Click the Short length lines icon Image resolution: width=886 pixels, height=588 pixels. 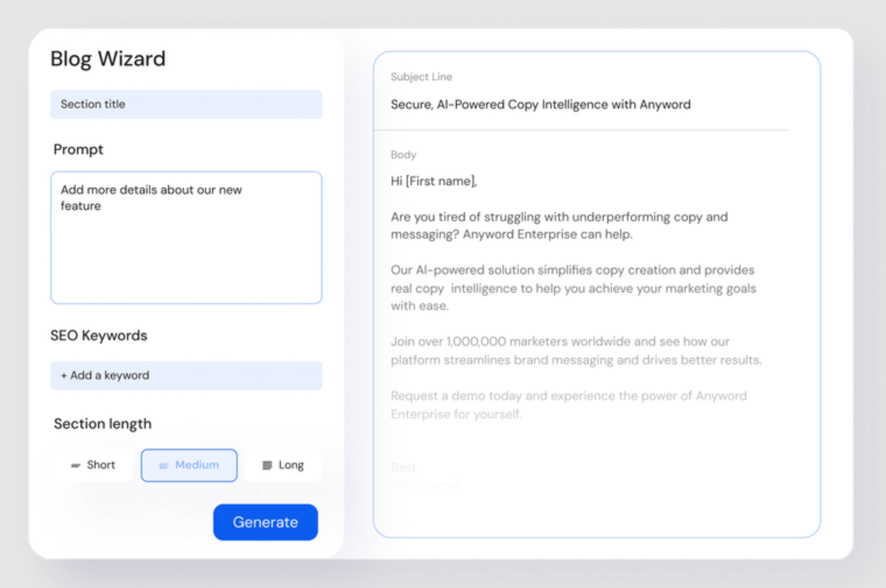pyautogui.click(x=75, y=465)
